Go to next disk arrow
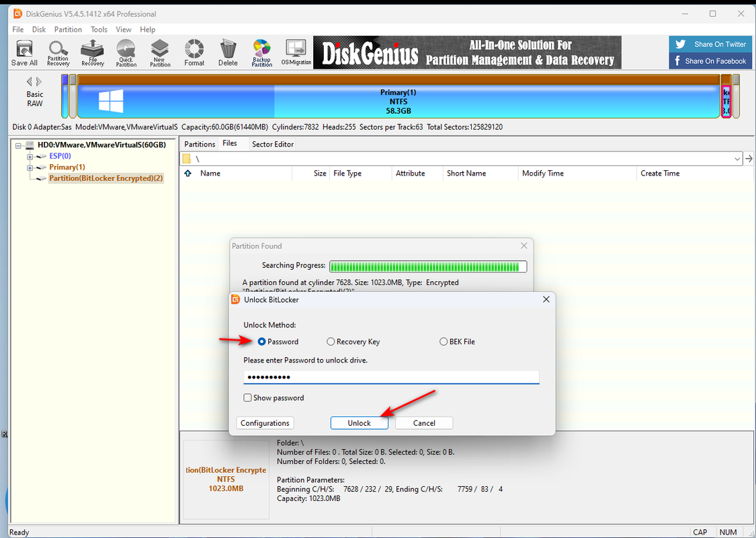This screenshot has width=756, height=538. (39, 81)
